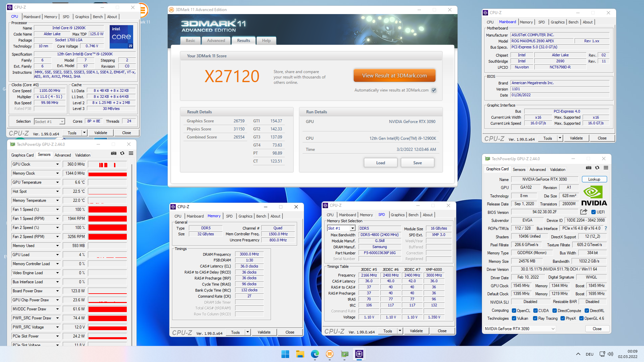The height and width of the screenshot is (362, 644).
Task: Toggle the UEFI checkbox in GPU-Z
Action: (593, 212)
